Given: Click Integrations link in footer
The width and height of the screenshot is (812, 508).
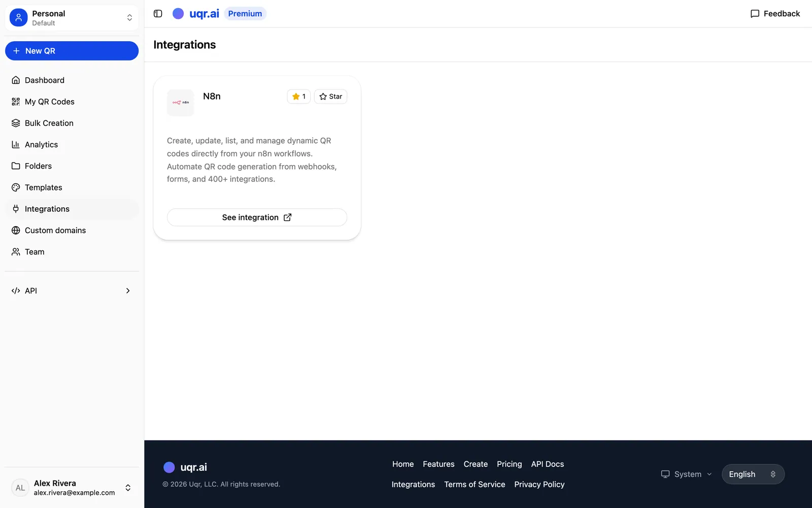Looking at the screenshot, I should point(413,485).
